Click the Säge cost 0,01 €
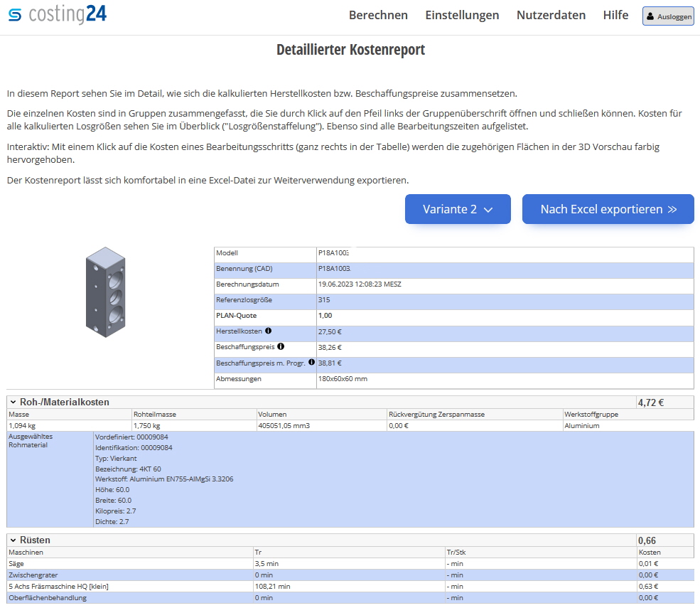Image resolution: width=700 pixels, height=608 pixels. (648, 563)
